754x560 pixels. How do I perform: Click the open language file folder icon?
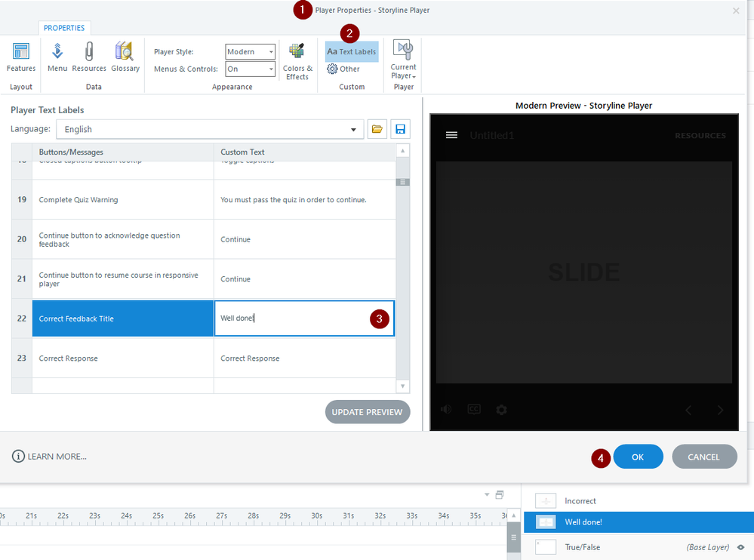click(x=377, y=129)
